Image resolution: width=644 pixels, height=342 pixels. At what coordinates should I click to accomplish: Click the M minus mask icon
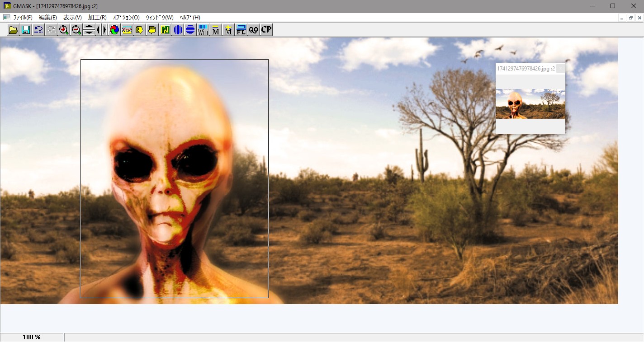click(216, 30)
